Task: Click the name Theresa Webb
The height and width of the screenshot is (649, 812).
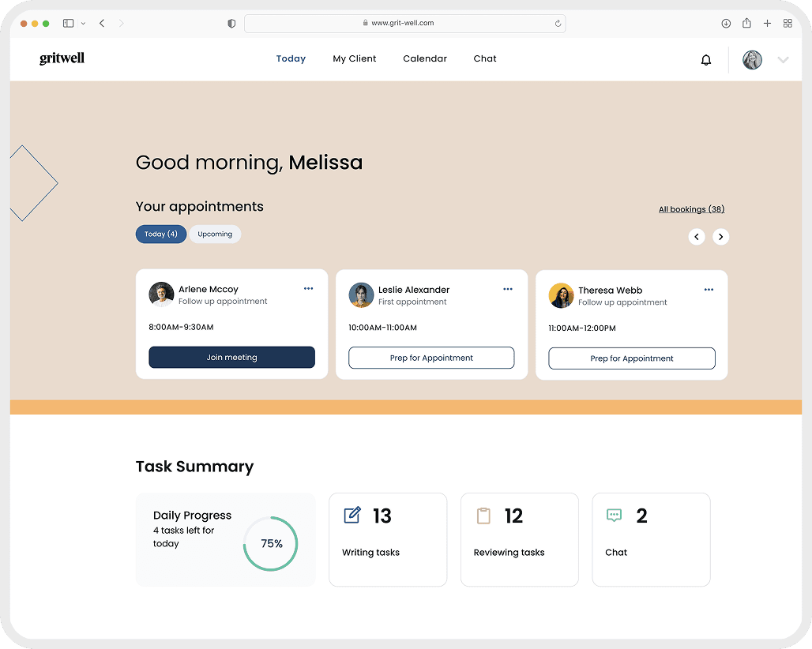Action: coord(610,291)
